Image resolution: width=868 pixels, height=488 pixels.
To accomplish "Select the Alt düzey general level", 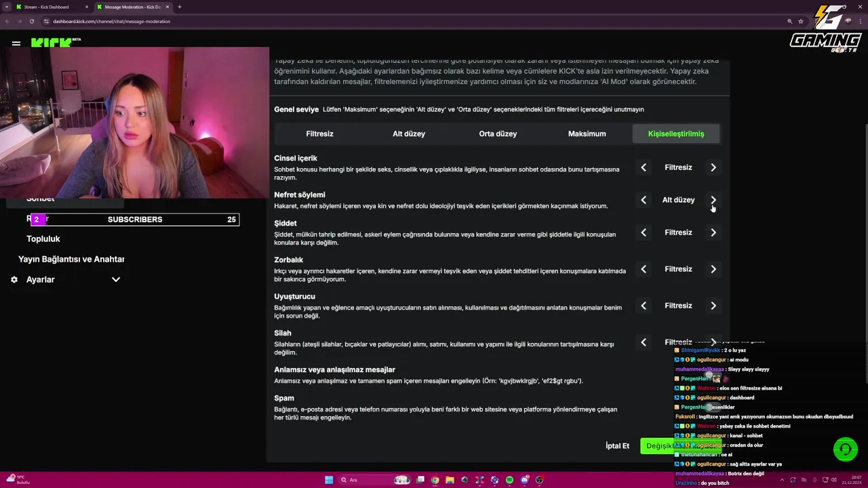I will click(409, 134).
